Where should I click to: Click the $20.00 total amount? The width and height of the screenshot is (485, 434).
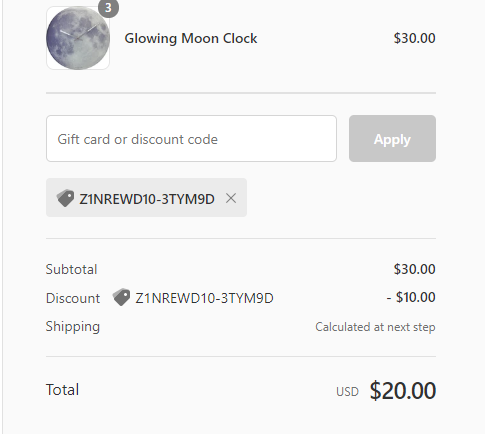tap(403, 390)
